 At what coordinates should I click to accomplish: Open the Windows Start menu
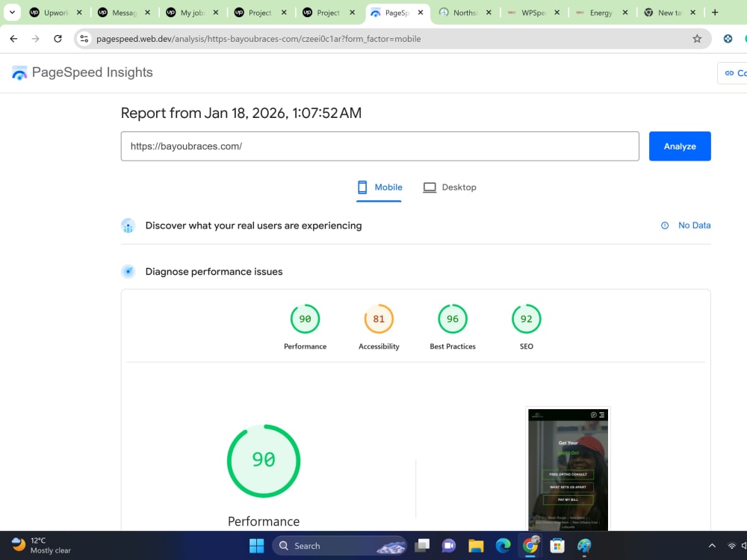click(256, 546)
